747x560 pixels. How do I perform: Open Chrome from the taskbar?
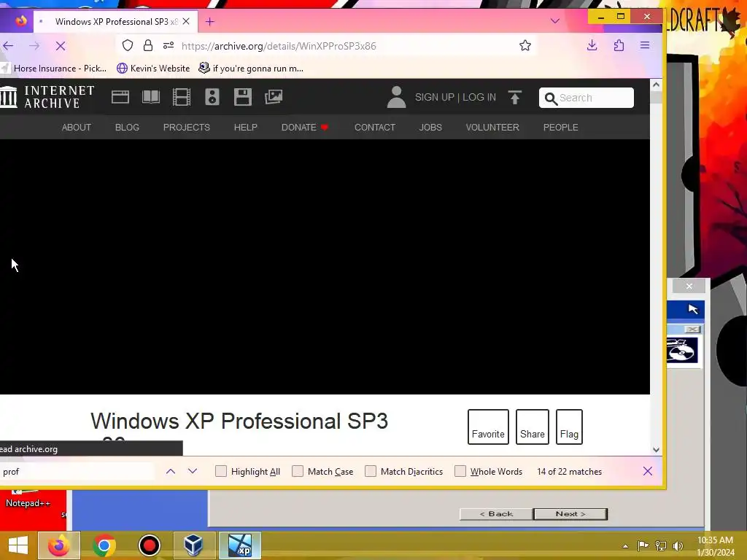[x=104, y=545]
